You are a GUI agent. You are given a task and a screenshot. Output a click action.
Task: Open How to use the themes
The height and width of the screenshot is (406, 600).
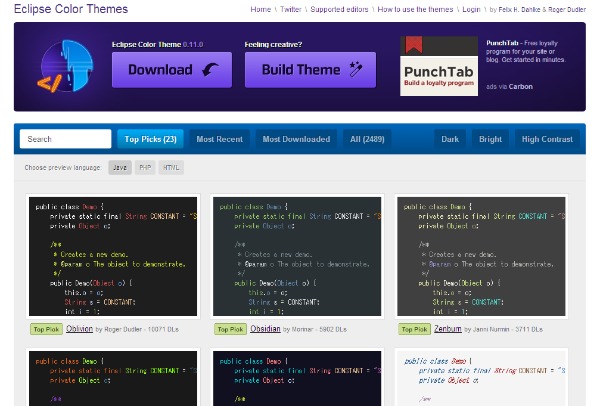coord(415,9)
